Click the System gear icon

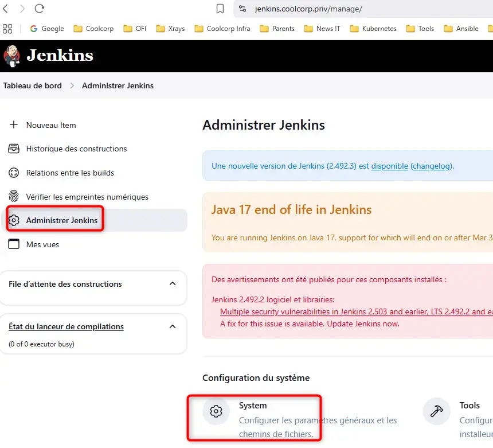pyautogui.click(x=216, y=411)
